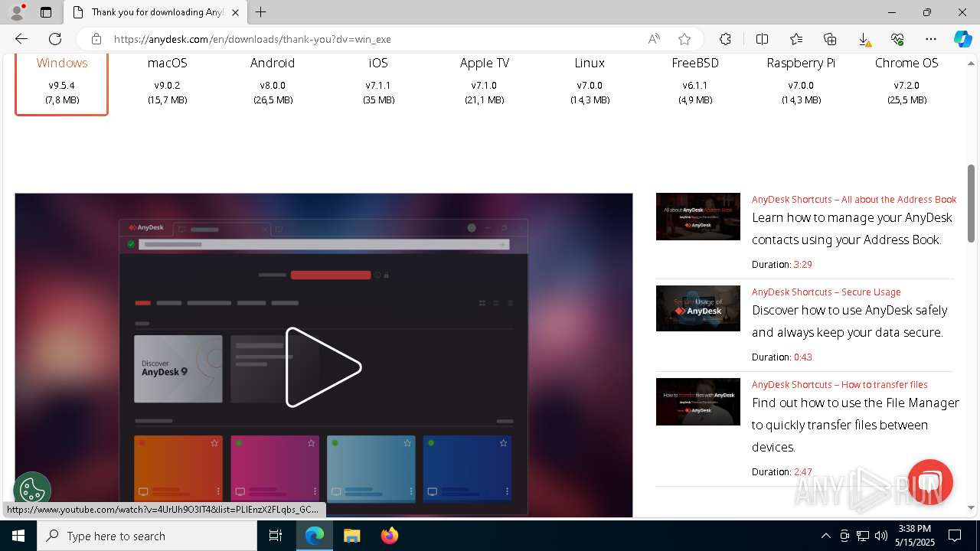Choose the Android v8.0.0 download
The image size is (980, 551).
(x=273, y=80)
